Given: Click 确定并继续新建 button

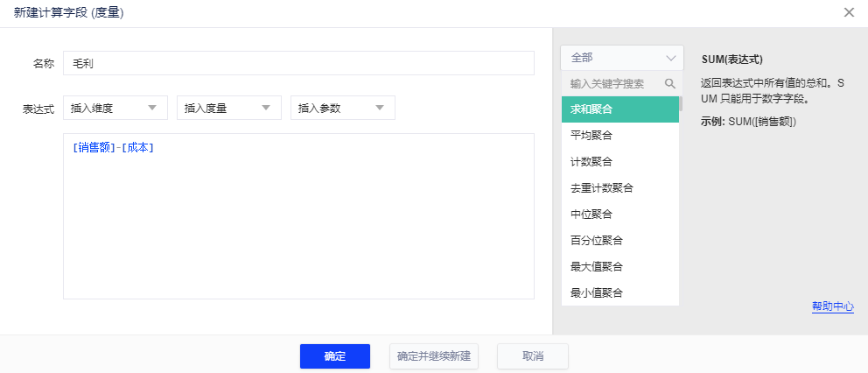Looking at the screenshot, I should click(x=433, y=356).
